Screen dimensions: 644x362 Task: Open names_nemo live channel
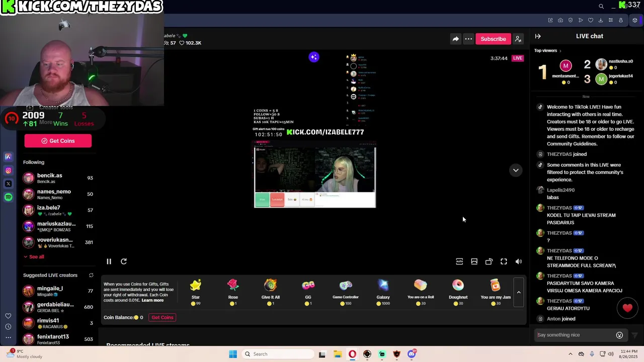click(x=58, y=194)
